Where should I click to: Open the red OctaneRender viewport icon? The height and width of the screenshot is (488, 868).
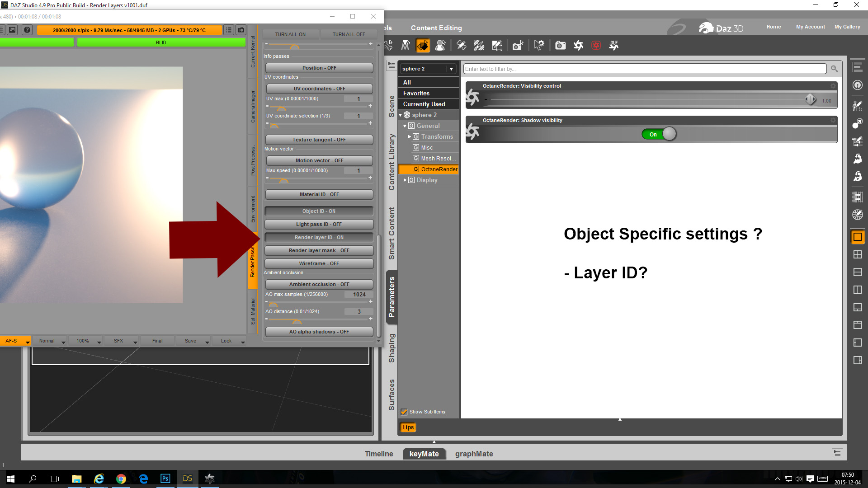pos(596,46)
